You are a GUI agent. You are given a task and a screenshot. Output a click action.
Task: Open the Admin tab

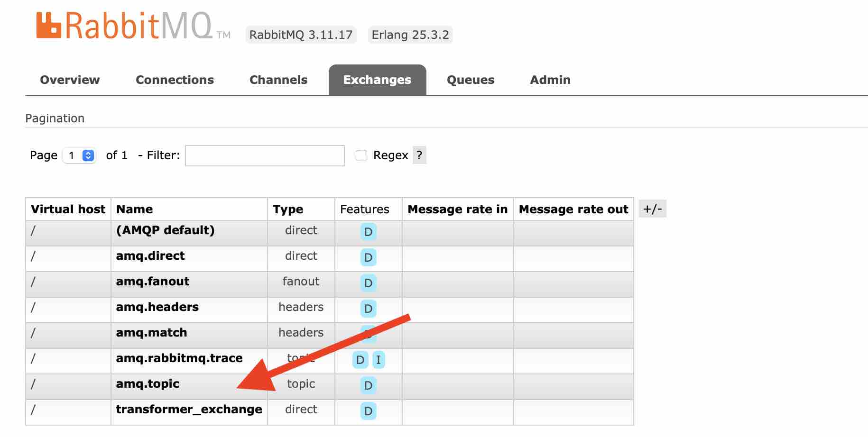click(550, 80)
